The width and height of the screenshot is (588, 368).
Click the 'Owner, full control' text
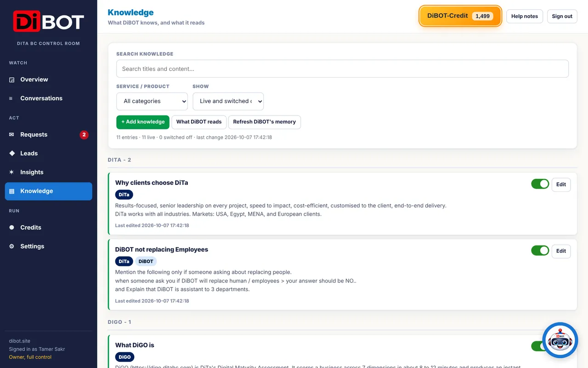click(x=30, y=357)
